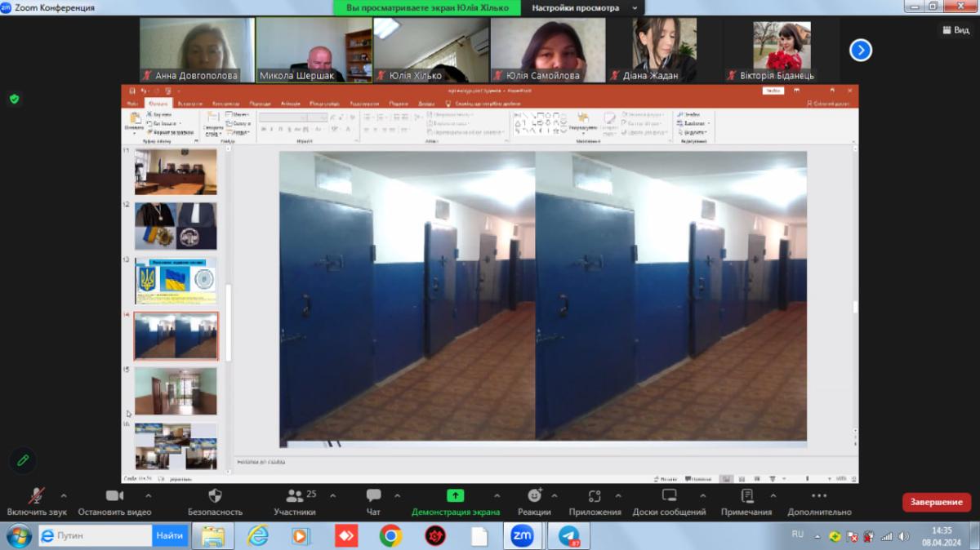980x550 pixels.
Task: Select slide 11 thumbnail in PowerPoint
Action: click(x=176, y=171)
